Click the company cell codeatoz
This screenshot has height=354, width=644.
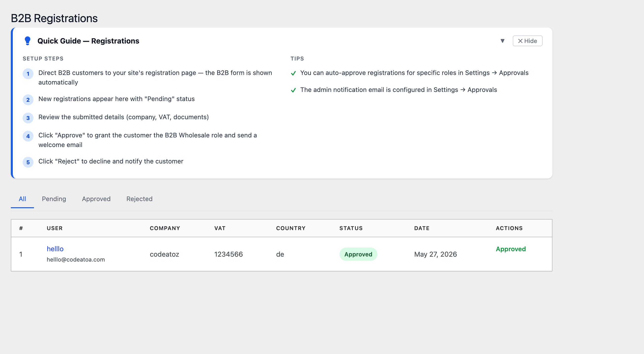click(164, 254)
